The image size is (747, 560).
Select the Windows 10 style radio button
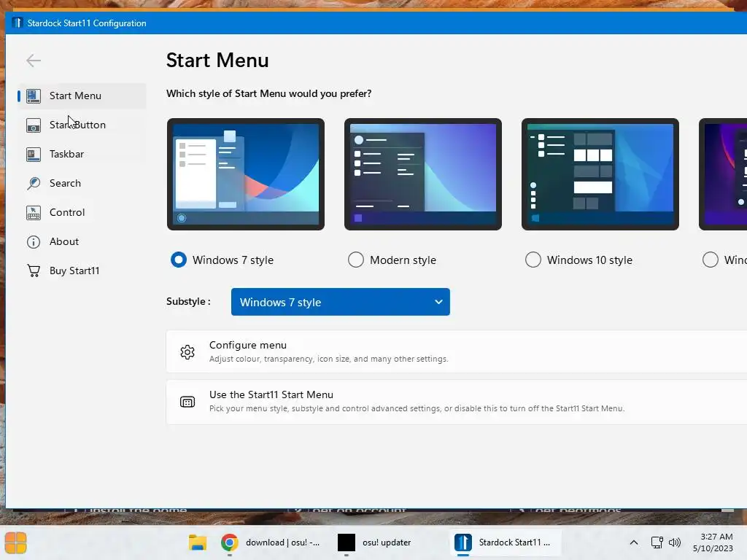[x=533, y=260]
